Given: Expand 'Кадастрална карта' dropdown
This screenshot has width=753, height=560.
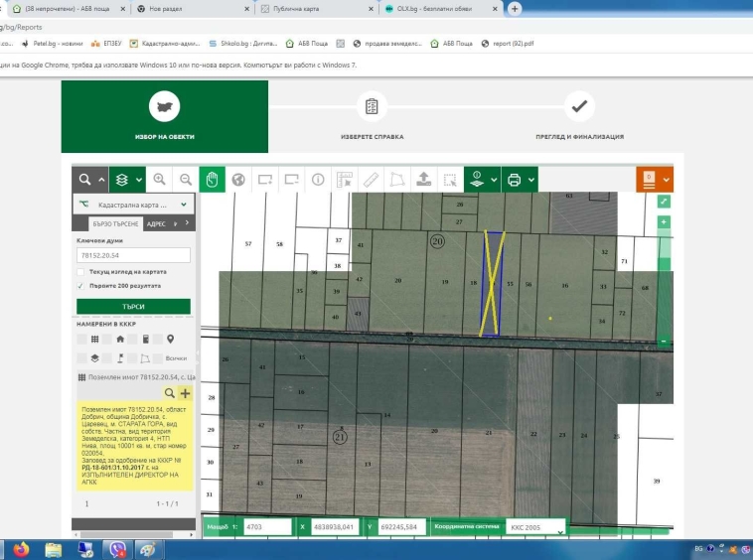Looking at the screenshot, I should click(184, 205).
